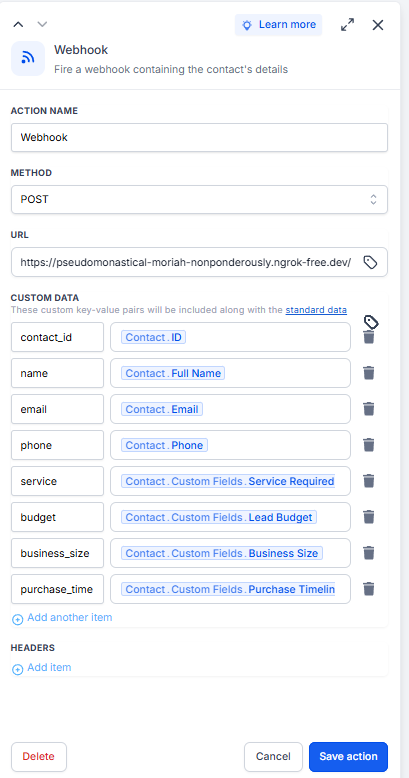
Task: Cancel the webhook edits
Action: tap(273, 757)
